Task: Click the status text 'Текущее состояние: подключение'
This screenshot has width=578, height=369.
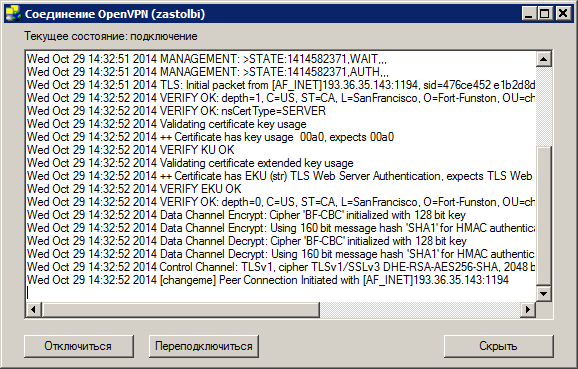Action: pos(111,36)
